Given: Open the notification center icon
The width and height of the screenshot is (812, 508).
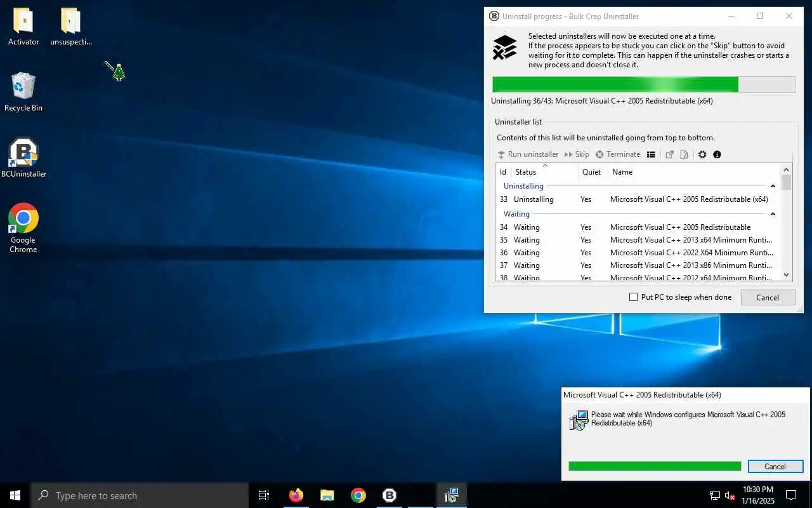Looking at the screenshot, I should click(x=791, y=495).
